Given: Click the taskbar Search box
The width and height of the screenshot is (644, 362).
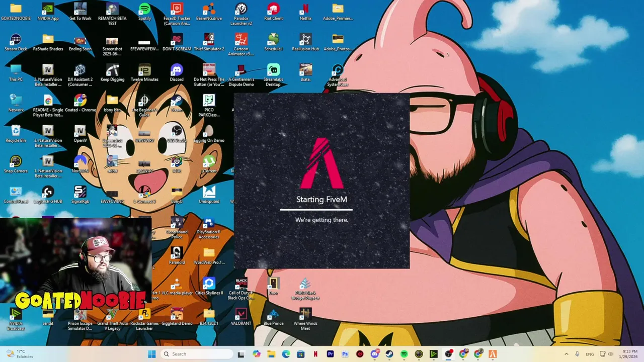Looking at the screenshot, I should point(197,354).
